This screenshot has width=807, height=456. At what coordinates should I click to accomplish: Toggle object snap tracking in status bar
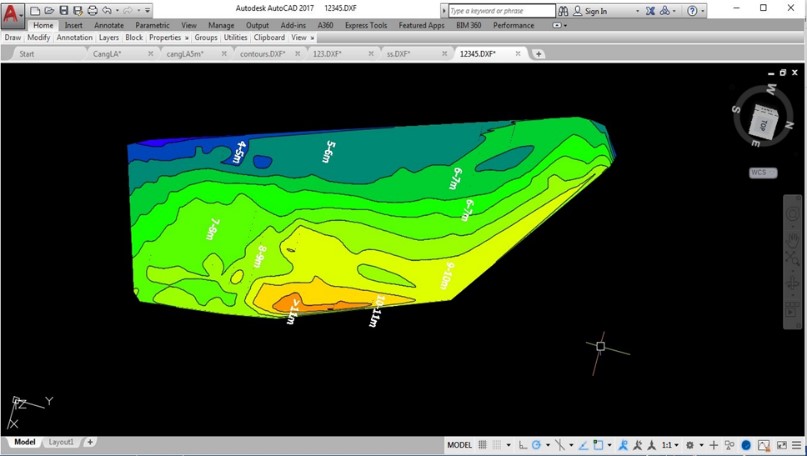coord(583,445)
